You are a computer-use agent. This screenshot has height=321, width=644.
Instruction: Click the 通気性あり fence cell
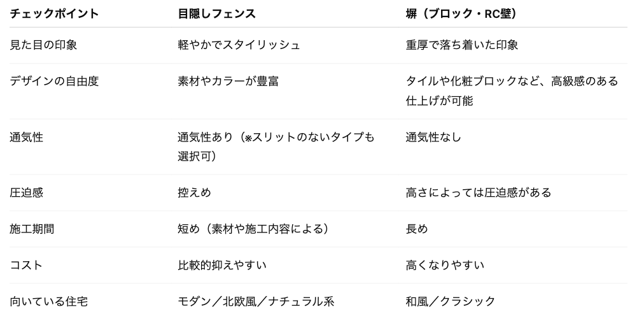click(x=276, y=146)
